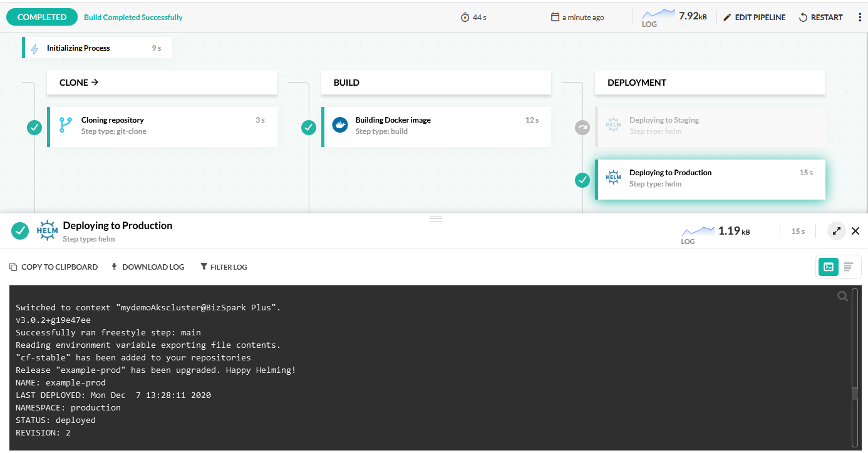Viewport: 868px width, 453px height.
Task: Click the panel resize handle above step details
Action: [435, 218]
